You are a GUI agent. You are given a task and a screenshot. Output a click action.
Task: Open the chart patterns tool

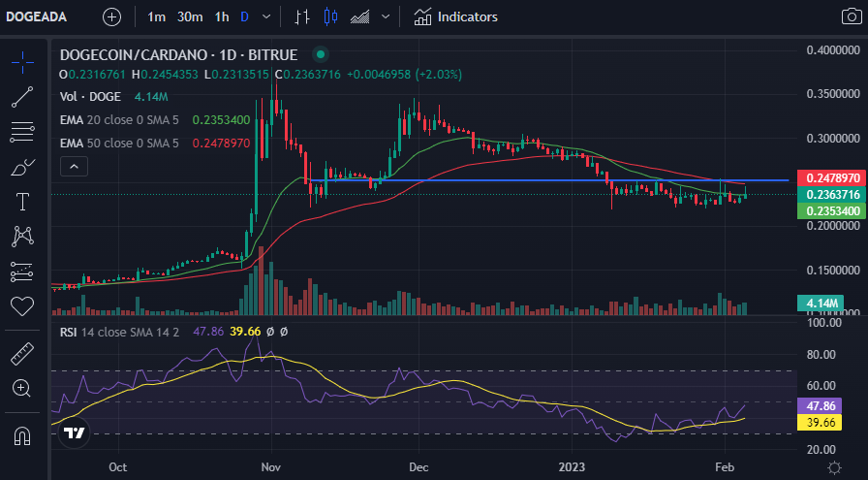click(22, 237)
